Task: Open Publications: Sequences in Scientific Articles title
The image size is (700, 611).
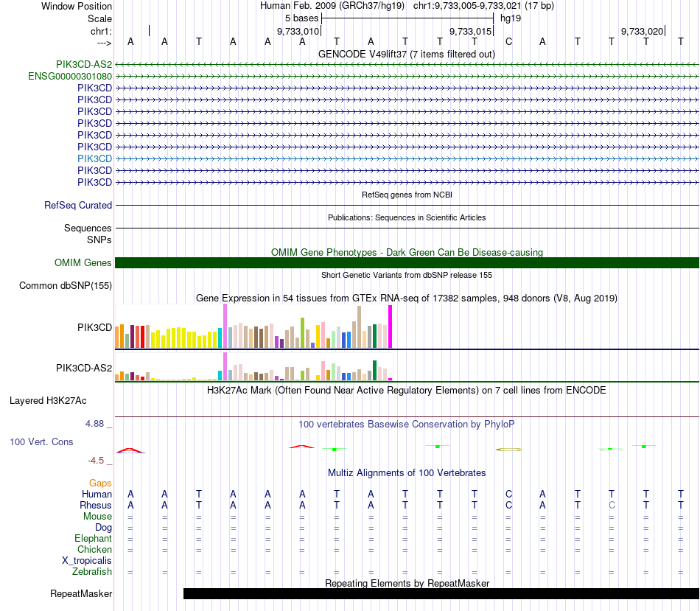Action: click(x=407, y=217)
